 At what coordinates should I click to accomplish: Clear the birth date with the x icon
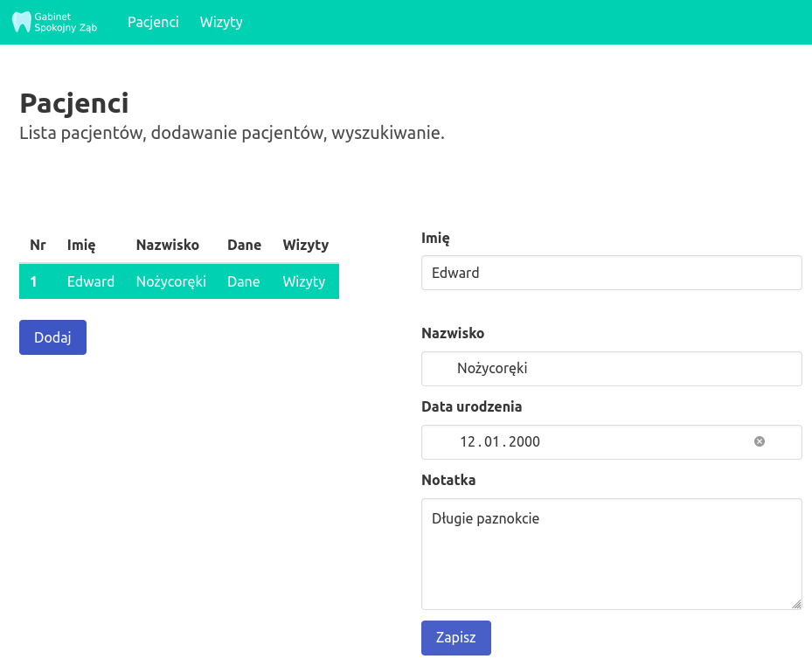pos(760,442)
